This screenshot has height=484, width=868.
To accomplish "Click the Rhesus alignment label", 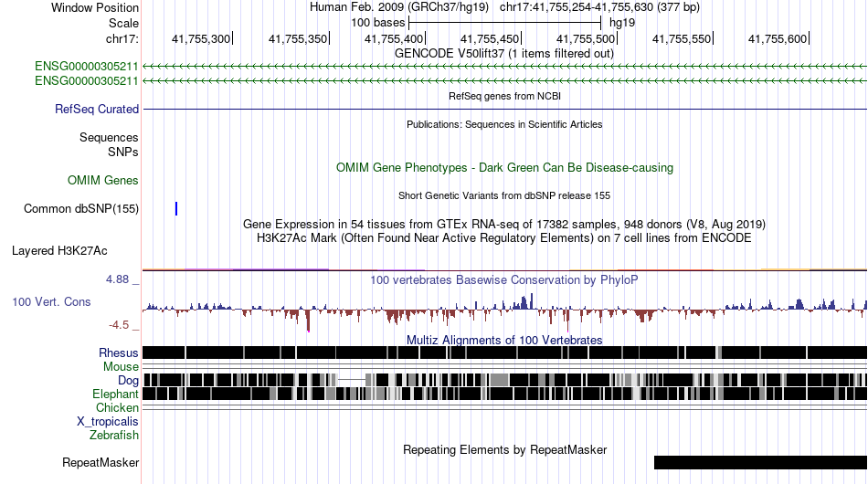I will click(119, 352).
